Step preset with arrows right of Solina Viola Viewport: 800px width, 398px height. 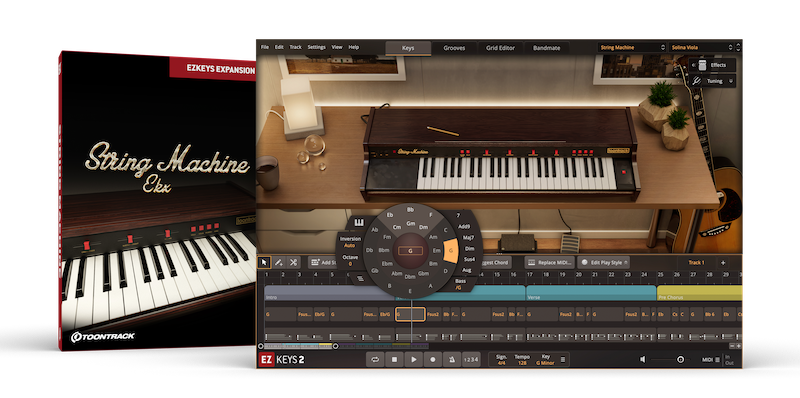point(738,47)
